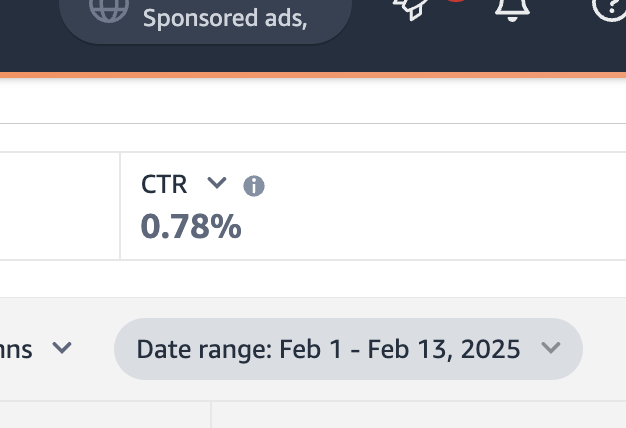Image resolution: width=626 pixels, height=428 pixels.
Task: Open the help question mark icon
Action: pos(609,10)
